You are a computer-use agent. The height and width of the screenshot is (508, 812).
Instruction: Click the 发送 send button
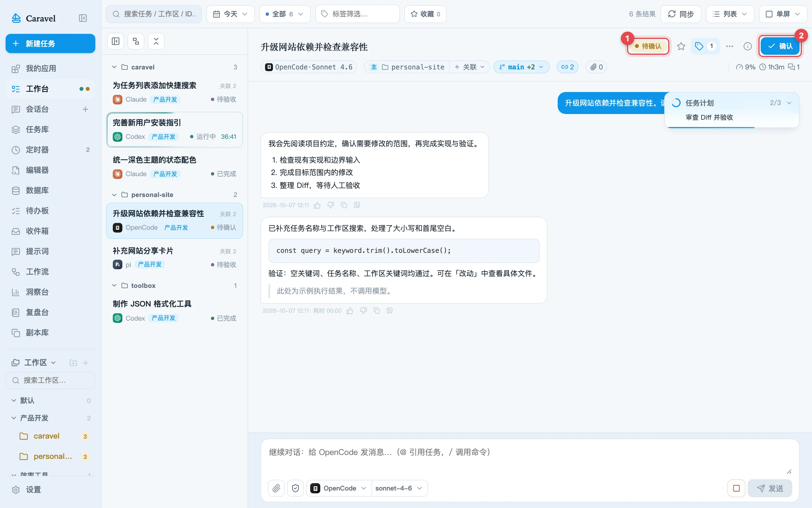click(x=770, y=488)
